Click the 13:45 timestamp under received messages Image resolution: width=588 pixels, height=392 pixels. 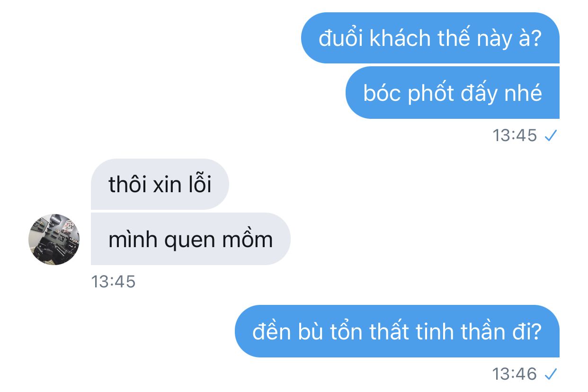point(113,282)
